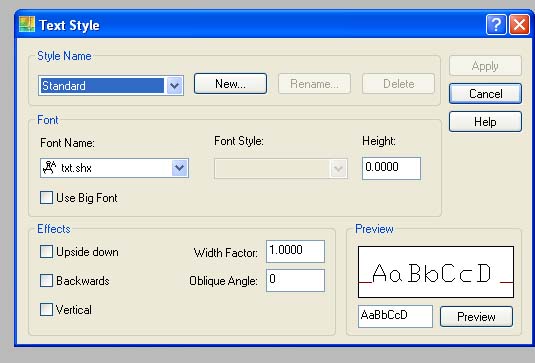
Task: Open context help with the question mark button
Action: [496, 25]
